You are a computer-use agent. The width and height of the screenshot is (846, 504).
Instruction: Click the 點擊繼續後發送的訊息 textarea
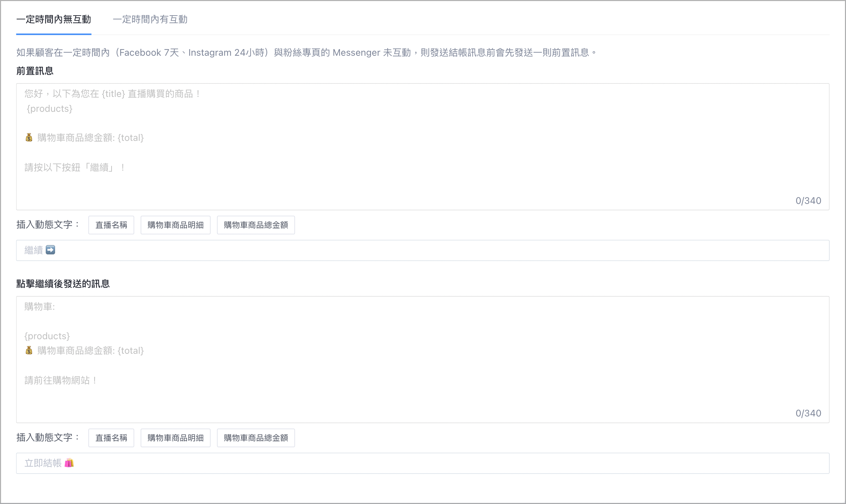423,359
